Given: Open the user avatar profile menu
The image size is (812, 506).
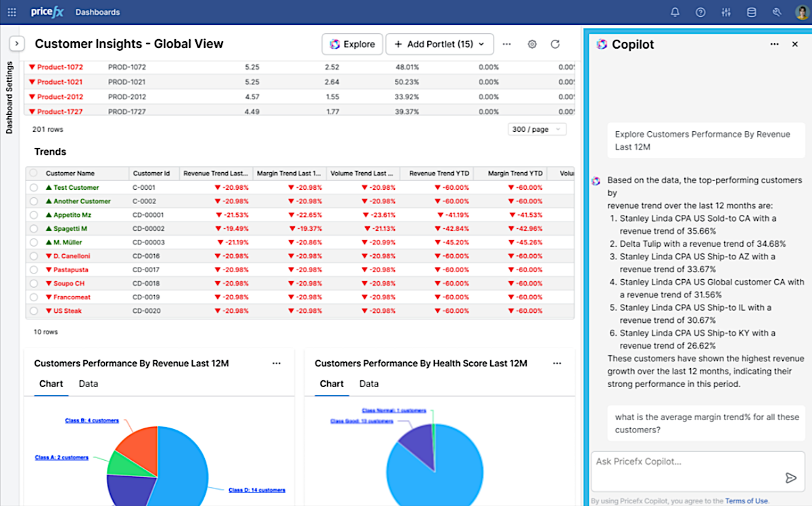Looking at the screenshot, I should (801, 12).
